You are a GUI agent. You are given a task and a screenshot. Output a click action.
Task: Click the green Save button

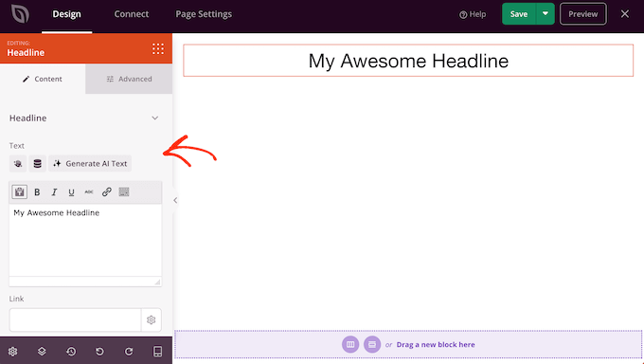point(519,14)
